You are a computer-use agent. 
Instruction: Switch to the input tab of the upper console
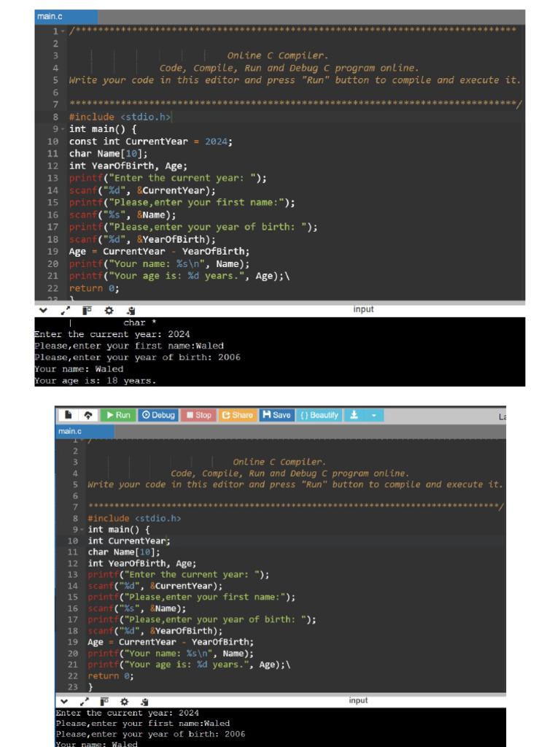[x=363, y=309]
